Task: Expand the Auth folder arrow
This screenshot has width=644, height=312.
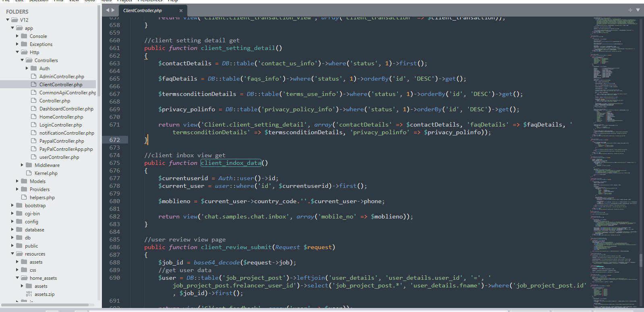Action: 27,69
